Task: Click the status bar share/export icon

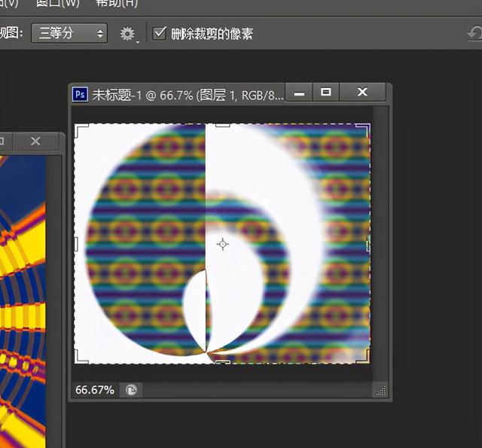Action: pyautogui.click(x=131, y=390)
